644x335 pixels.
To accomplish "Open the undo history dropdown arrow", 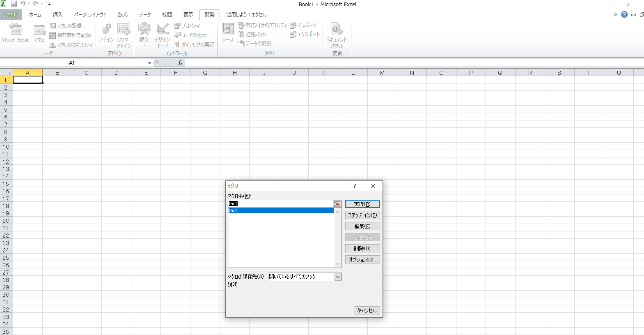I will coord(29,4).
